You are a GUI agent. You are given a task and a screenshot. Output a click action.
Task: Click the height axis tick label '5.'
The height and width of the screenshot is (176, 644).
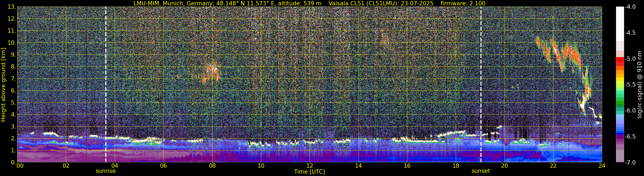pos(13,102)
